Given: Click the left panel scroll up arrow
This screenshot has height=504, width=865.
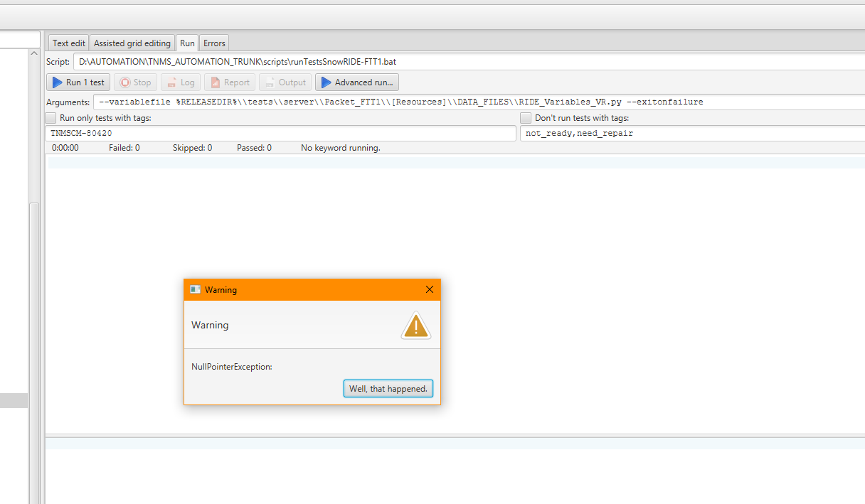Looking at the screenshot, I should click(34, 53).
